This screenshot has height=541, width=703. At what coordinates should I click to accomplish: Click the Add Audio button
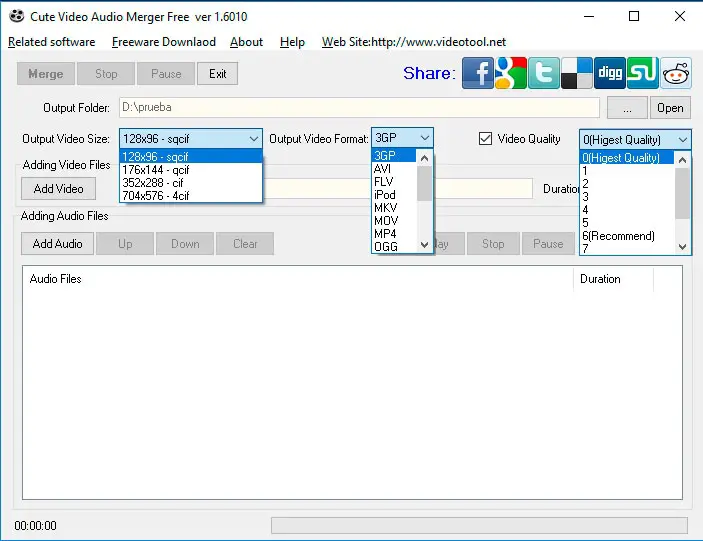tap(57, 244)
